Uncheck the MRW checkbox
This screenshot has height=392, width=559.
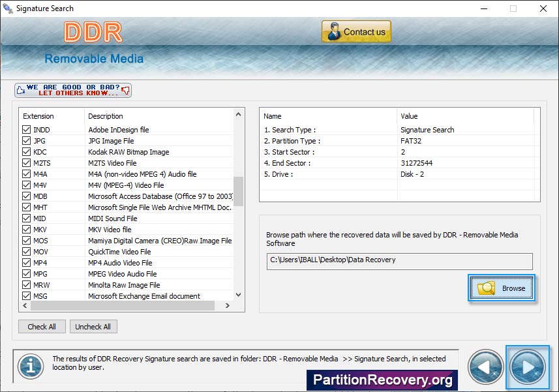pyautogui.click(x=26, y=284)
